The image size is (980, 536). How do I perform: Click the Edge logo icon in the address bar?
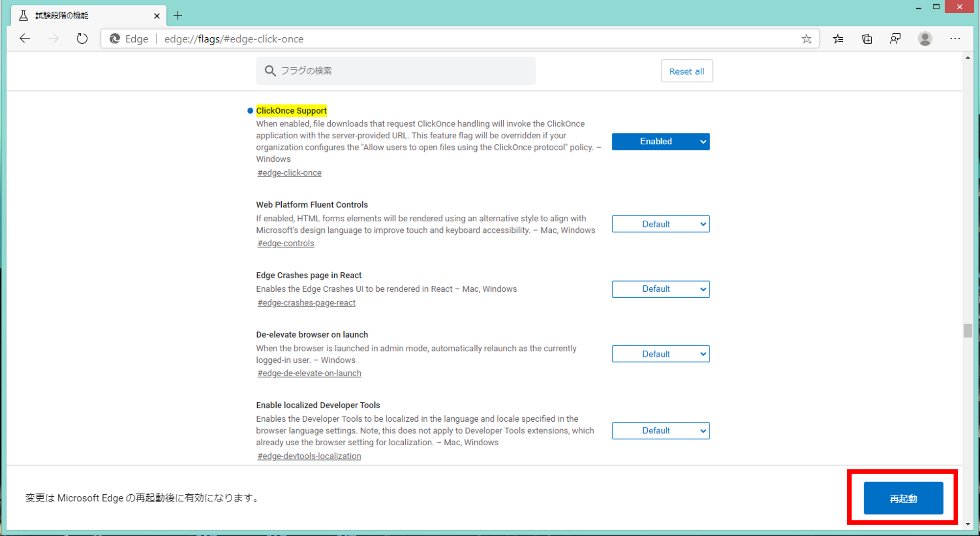click(x=115, y=39)
